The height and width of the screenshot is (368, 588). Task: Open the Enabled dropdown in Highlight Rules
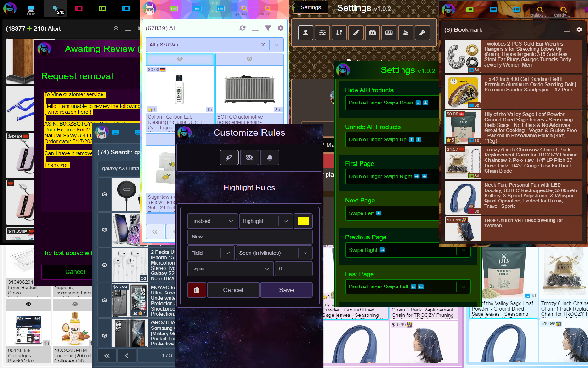click(x=213, y=221)
